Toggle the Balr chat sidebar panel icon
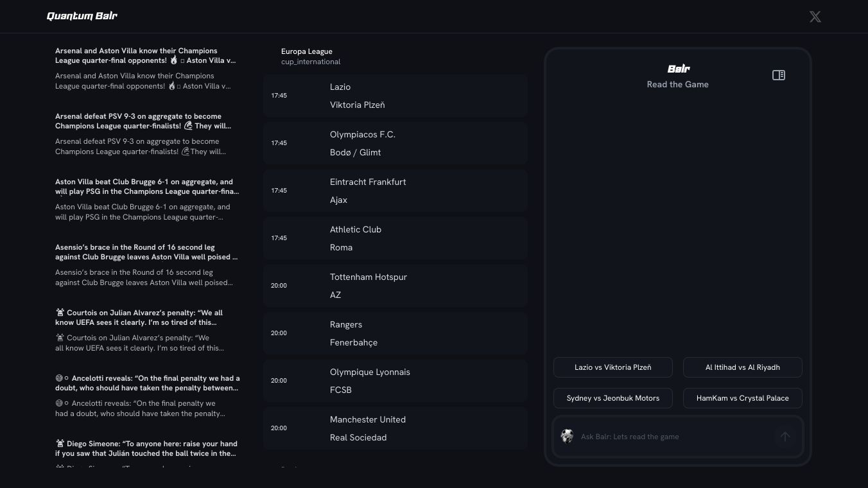This screenshot has height=488, width=868. point(778,75)
